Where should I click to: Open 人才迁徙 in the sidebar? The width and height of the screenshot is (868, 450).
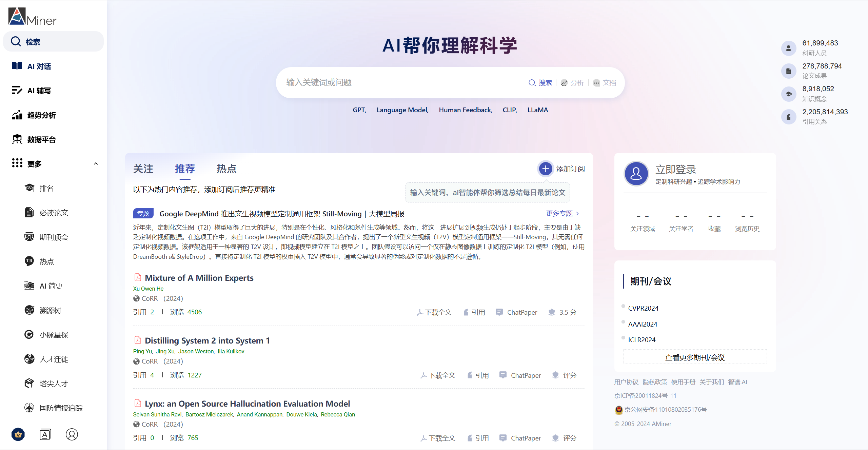click(54, 359)
